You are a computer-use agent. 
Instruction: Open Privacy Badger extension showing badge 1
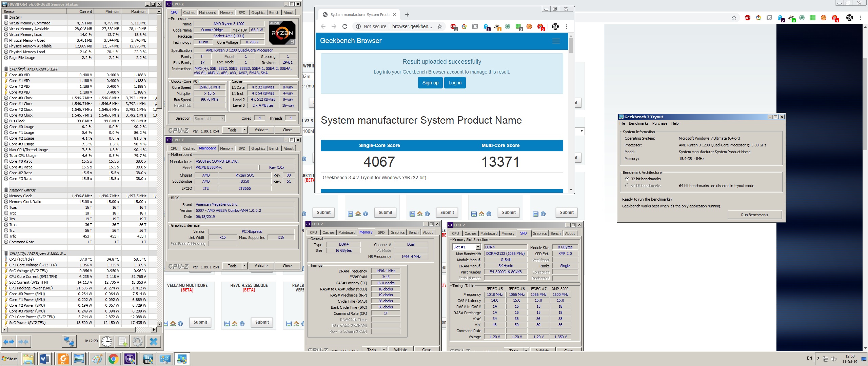pyautogui.click(x=497, y=27)
